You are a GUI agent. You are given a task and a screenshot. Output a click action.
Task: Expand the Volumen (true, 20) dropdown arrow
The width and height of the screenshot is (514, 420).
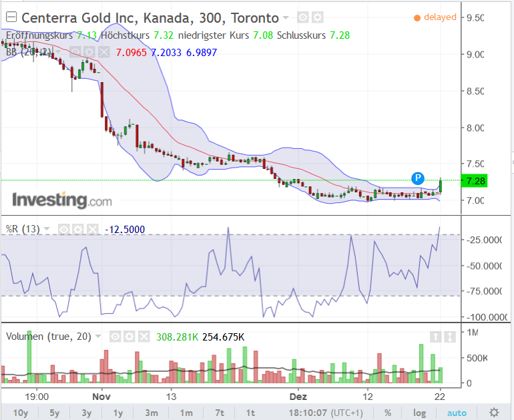click(x=99, y=337)
